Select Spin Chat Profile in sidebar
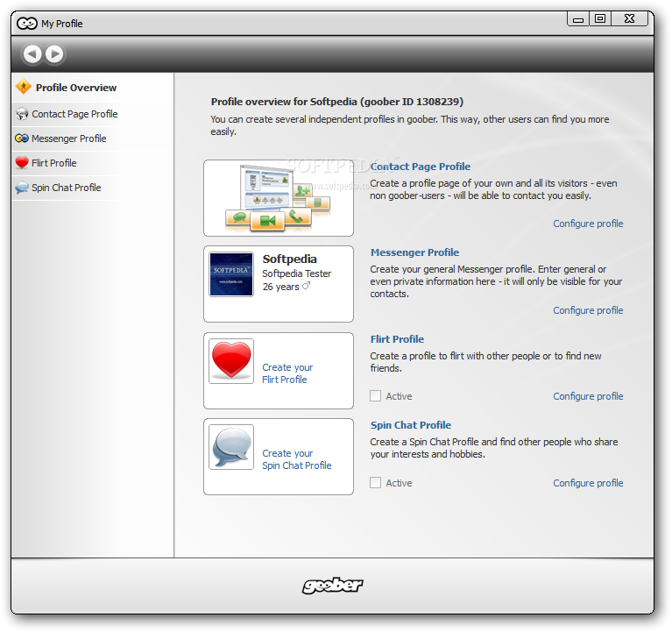The height and width of the screenshot is (632, 672). pos(93,188)
